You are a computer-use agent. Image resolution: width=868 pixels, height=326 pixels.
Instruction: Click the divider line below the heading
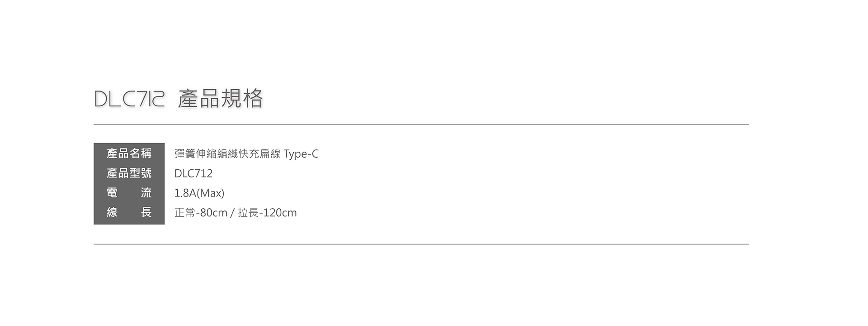coord(421,125)
